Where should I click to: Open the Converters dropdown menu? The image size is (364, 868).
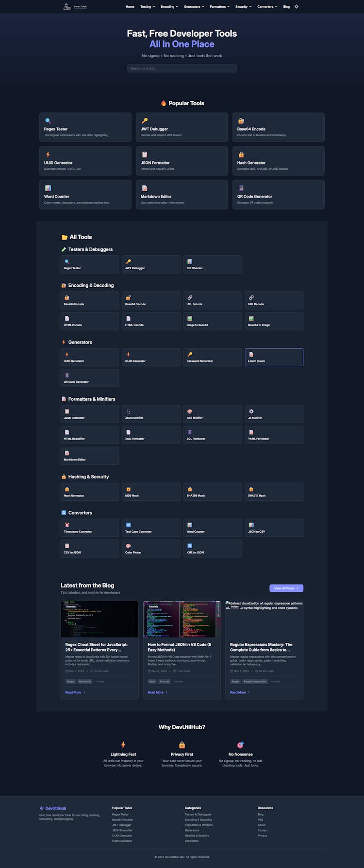(x=267, y=7)
